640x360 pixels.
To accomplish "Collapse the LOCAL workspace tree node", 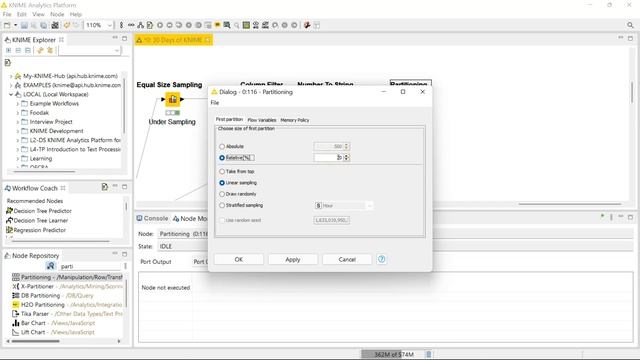I will (11, 94).
